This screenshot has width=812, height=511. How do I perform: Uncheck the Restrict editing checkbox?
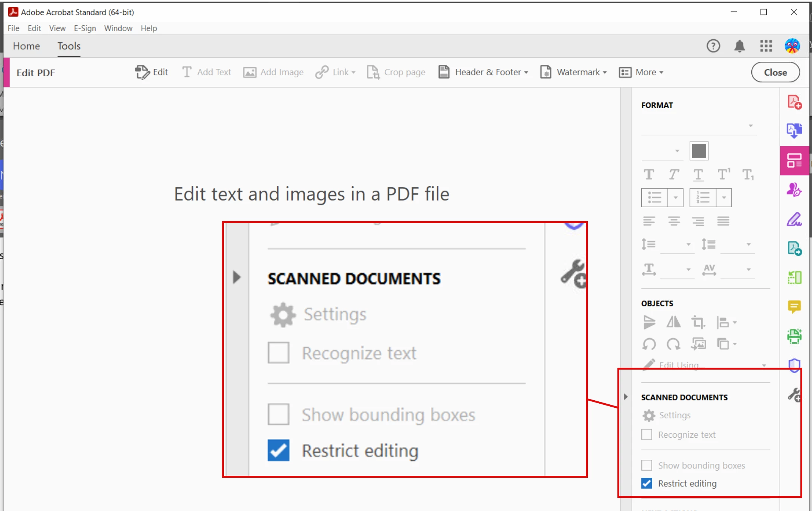[647, 483]
